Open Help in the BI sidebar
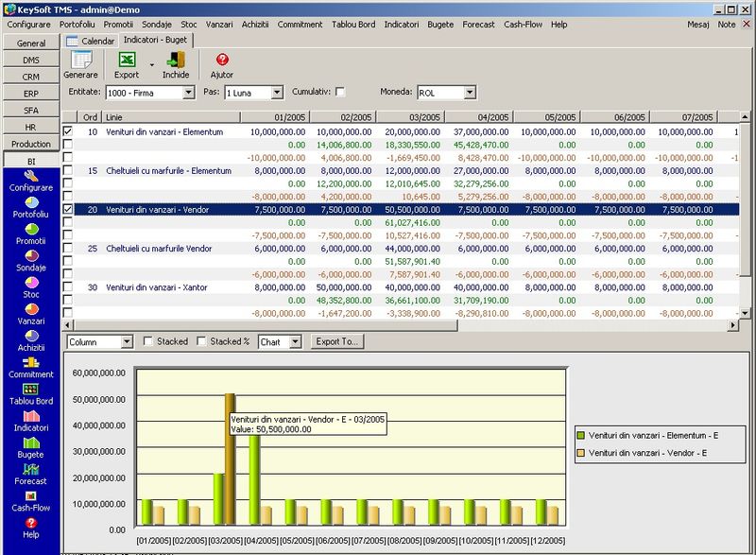756x555 pixels. (x=31, y=529)
